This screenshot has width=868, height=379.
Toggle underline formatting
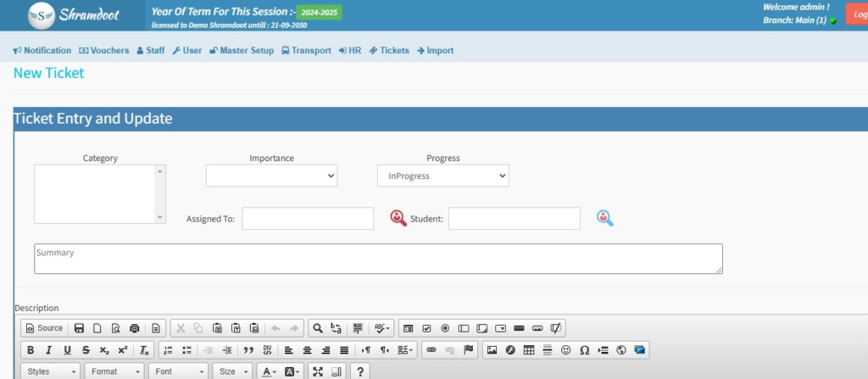68,350
